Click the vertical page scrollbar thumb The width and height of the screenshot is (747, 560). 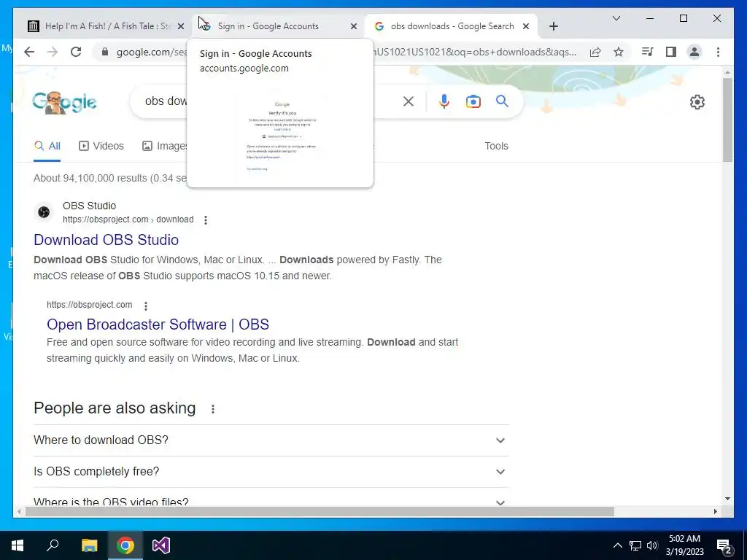727,119
